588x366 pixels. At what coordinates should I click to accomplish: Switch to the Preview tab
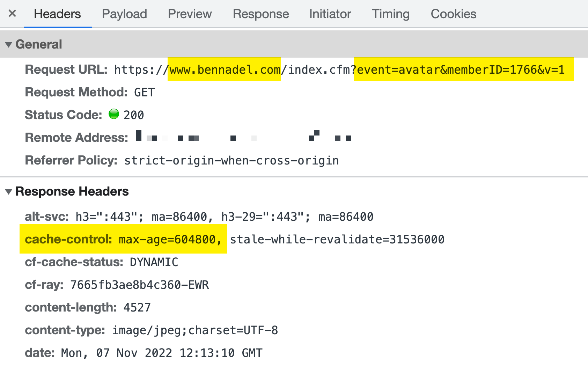click(190, 14)
